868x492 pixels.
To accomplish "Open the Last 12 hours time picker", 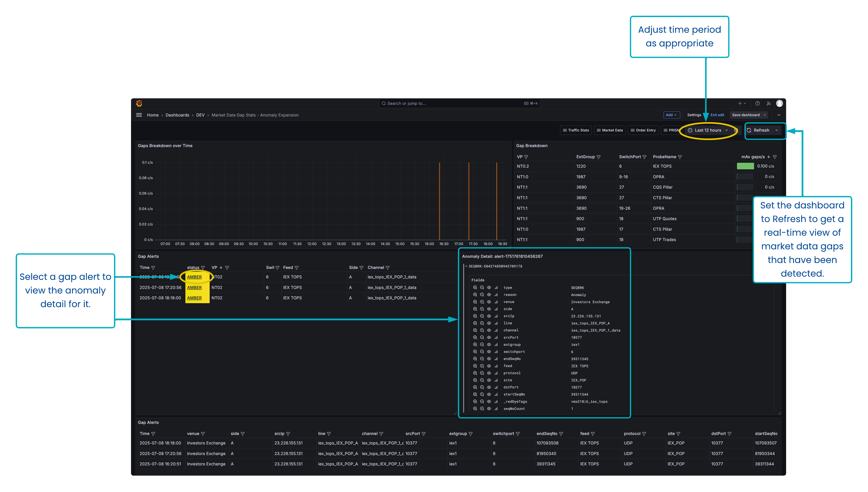I will point(708,130).
